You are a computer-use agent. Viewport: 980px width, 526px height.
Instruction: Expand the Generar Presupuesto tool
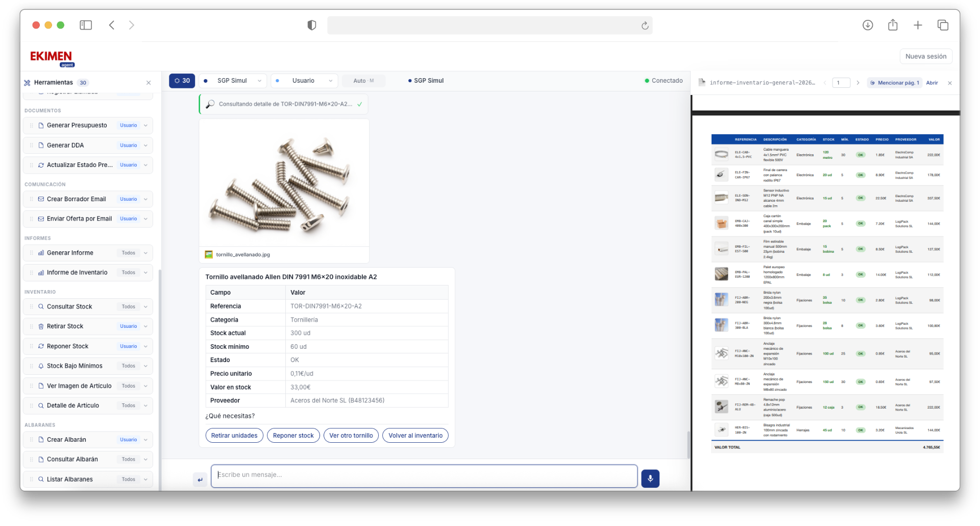pos(145,126)
